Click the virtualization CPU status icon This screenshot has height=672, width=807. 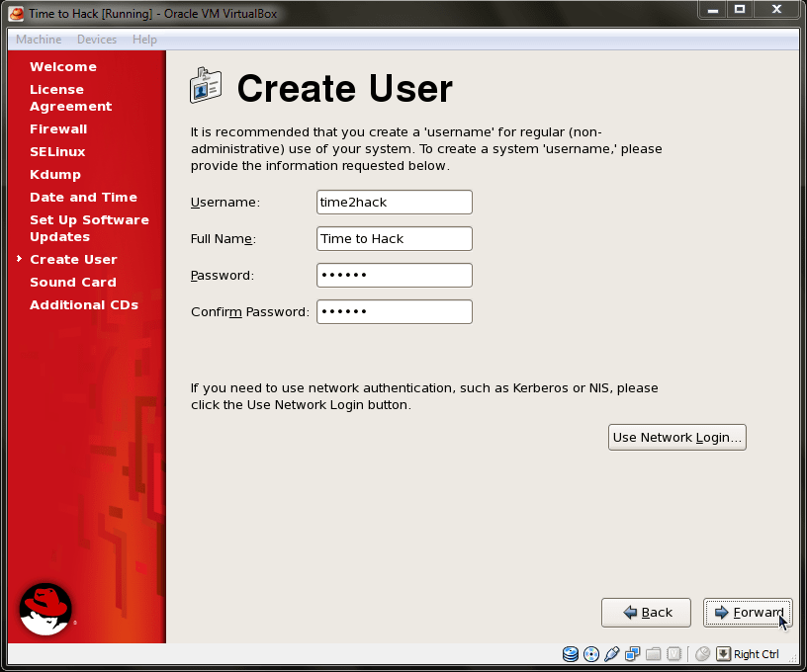click(673, 654)
